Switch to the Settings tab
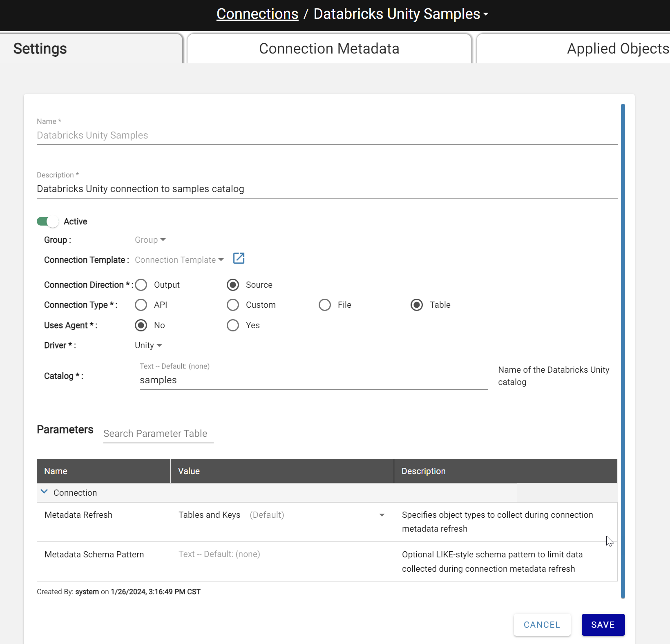Image resolution: width=670 pixels, height=644 pixels. pyautogui.click(x=91, y=49)
